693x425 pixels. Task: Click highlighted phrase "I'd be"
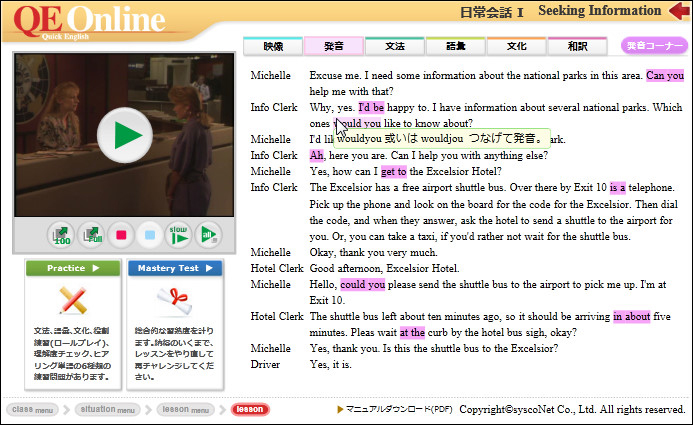click(371, 107)
